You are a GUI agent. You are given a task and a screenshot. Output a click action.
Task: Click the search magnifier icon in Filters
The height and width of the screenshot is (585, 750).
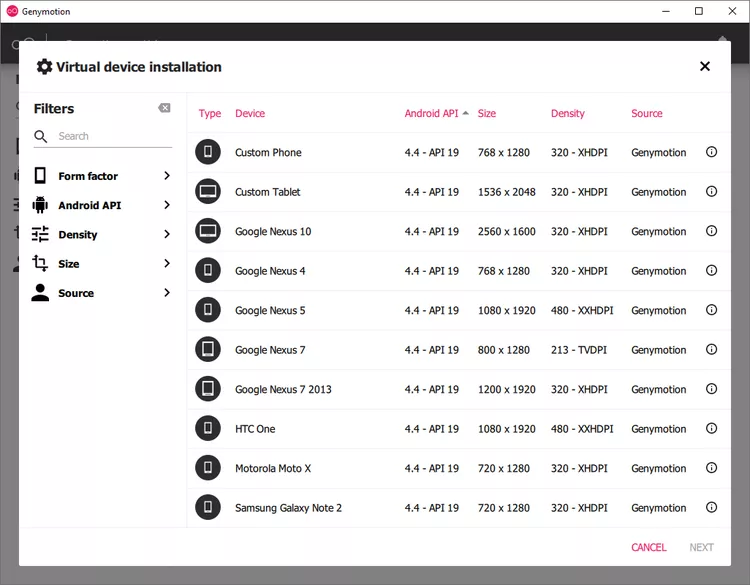point(41,136)
